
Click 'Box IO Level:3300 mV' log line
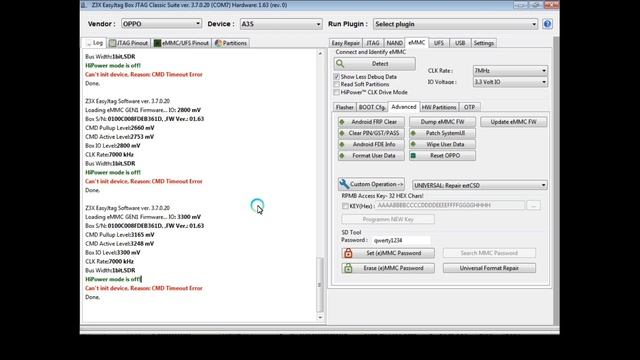113,253
